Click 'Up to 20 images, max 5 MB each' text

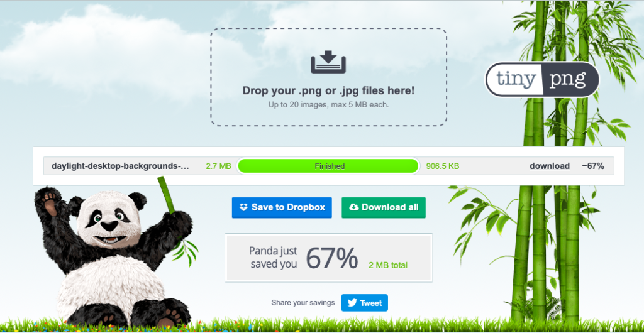tap(328, 104)
